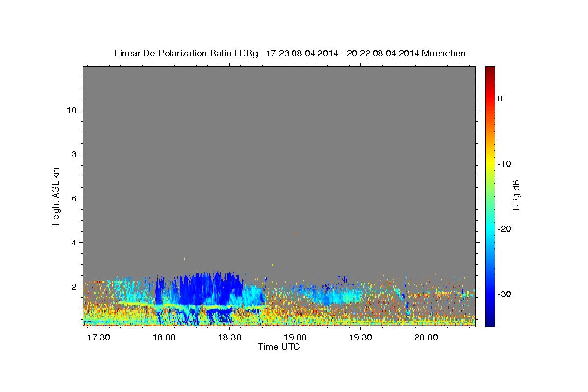Screen dimensions: 588x392
Task: Click the colorbar value label -20
Action: pos(504,229)
